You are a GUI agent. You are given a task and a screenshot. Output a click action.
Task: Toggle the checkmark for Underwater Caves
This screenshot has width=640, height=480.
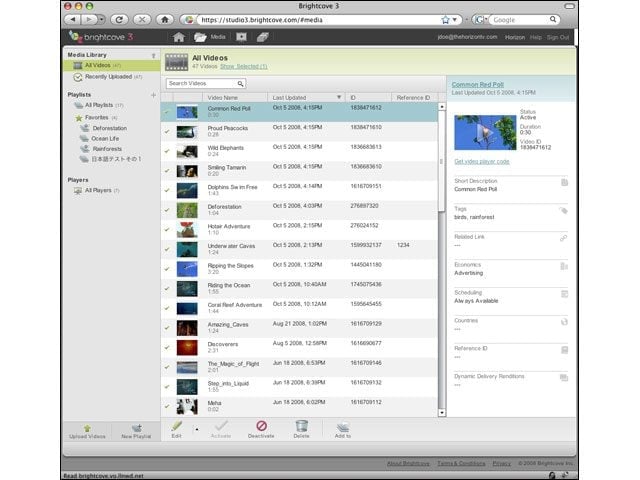167,249
